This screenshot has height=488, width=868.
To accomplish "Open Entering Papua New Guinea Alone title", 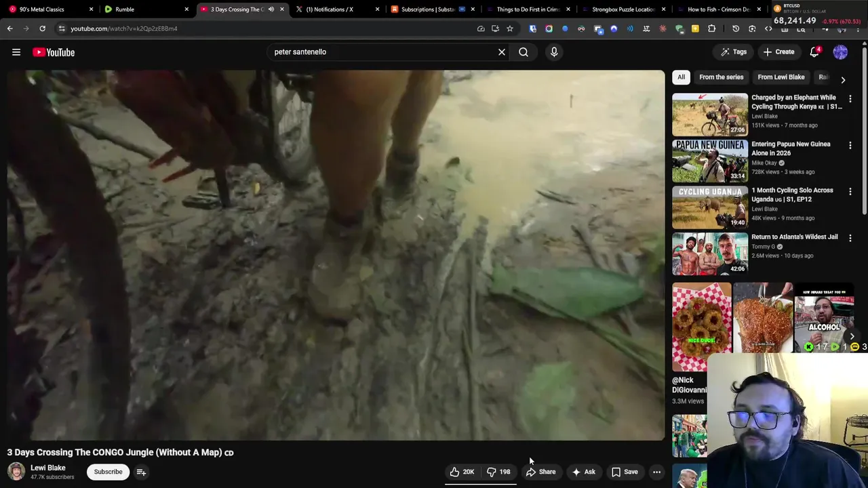I will pos(791,148).
